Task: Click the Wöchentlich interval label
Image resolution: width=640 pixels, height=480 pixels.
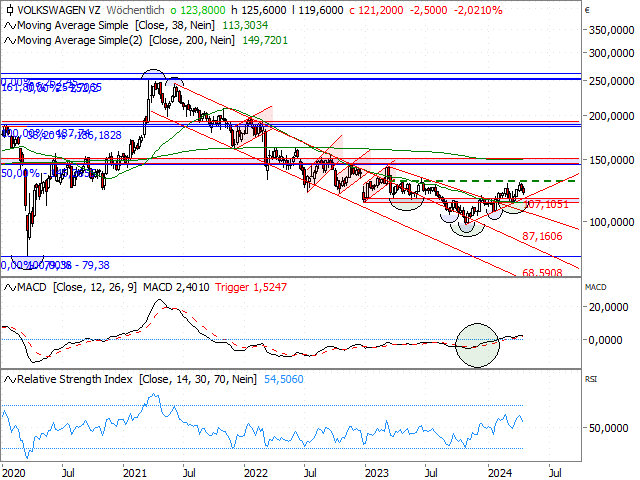Action: click(x=135, y=10)
